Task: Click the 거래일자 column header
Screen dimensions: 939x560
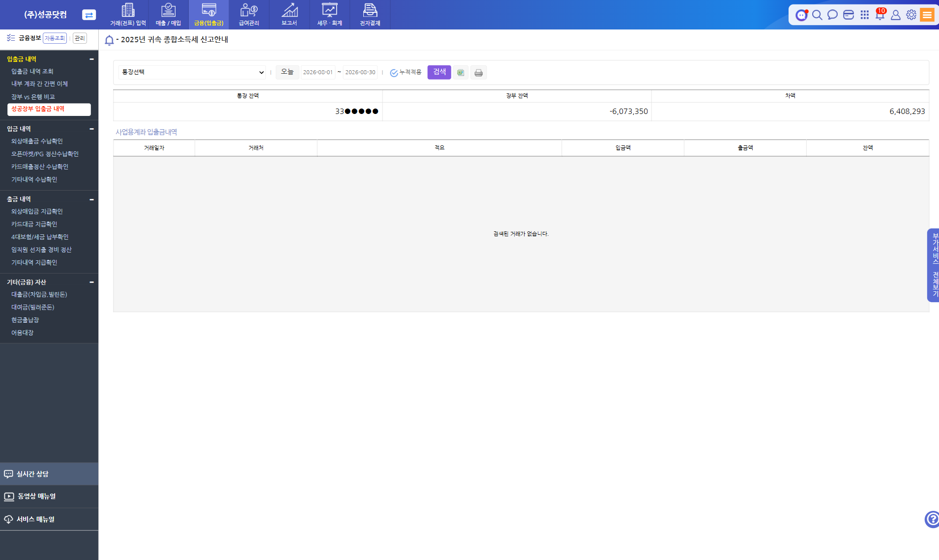Action: [154, 148]
